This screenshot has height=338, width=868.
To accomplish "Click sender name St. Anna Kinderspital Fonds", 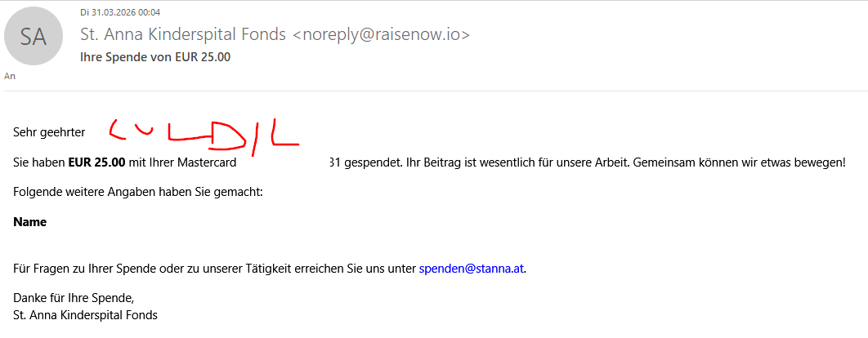I will tap(183, 34).
